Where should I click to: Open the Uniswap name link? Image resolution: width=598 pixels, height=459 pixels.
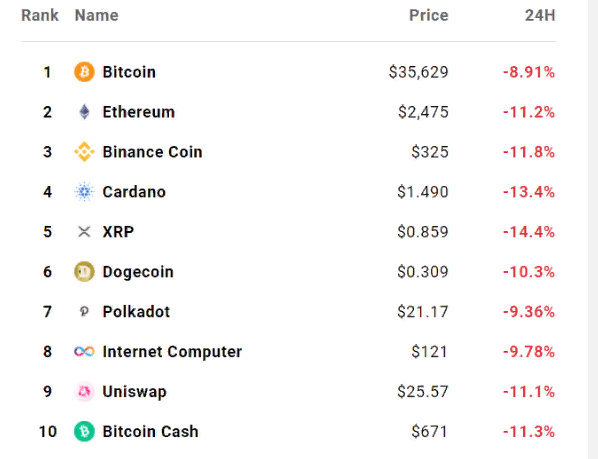(135, 392)
